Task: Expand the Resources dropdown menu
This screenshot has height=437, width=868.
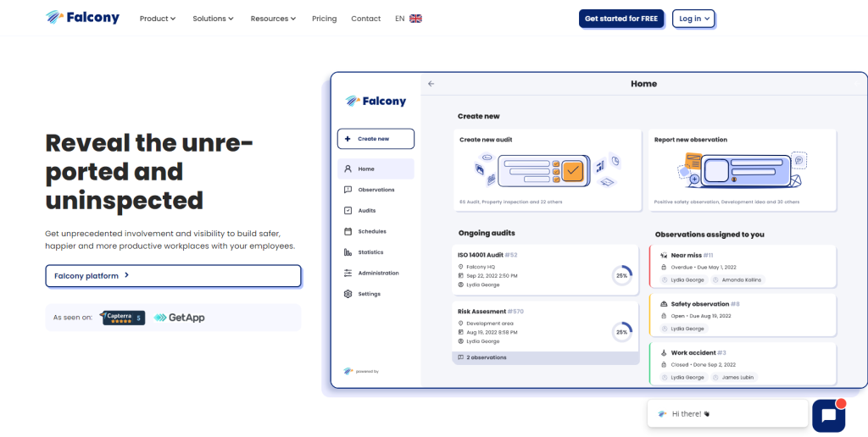Action: [x=273, y=19]
